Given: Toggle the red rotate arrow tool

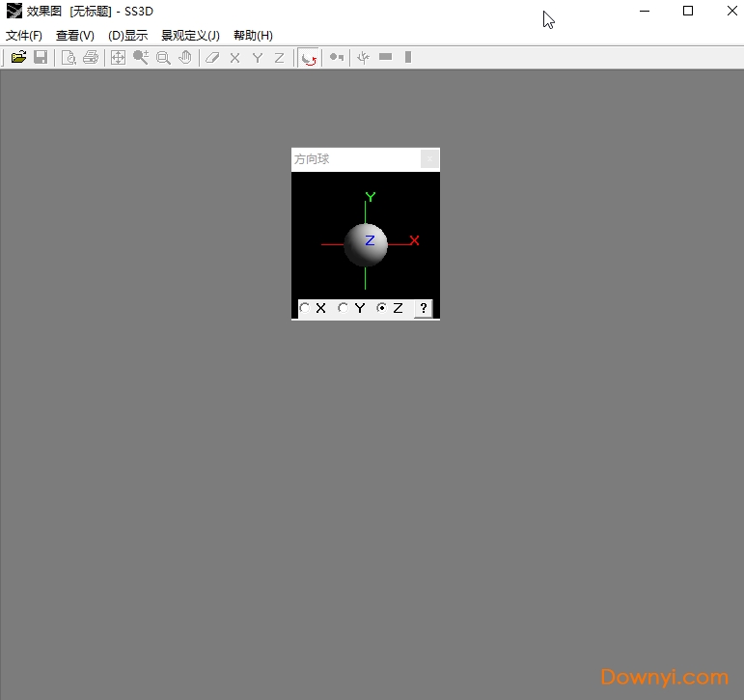Looking at the screenshot, I should pos(309,58).
